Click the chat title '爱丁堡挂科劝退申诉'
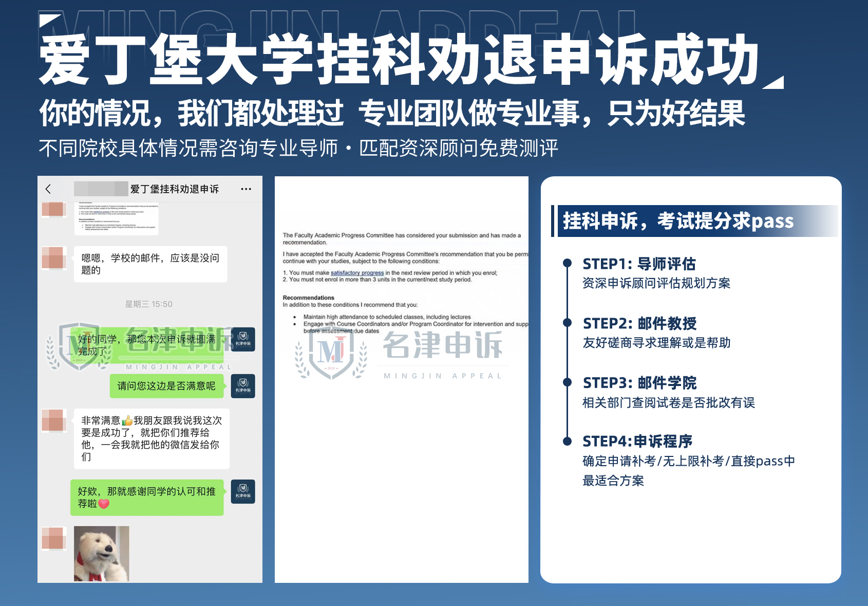Screen dimensions: 868x606 click(x=174, y=189)
